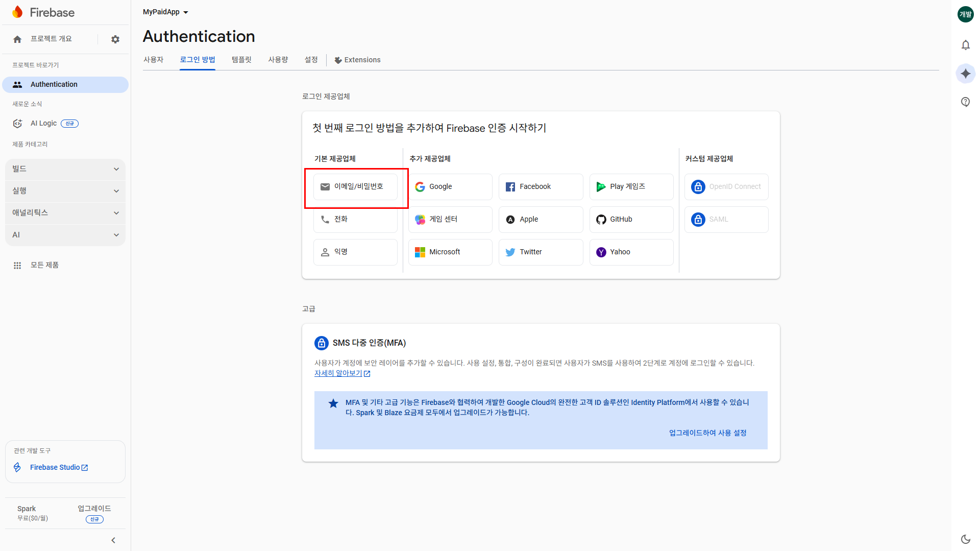Select Authentication in the sidebar
980x551 pixels.
pos(65,85)
